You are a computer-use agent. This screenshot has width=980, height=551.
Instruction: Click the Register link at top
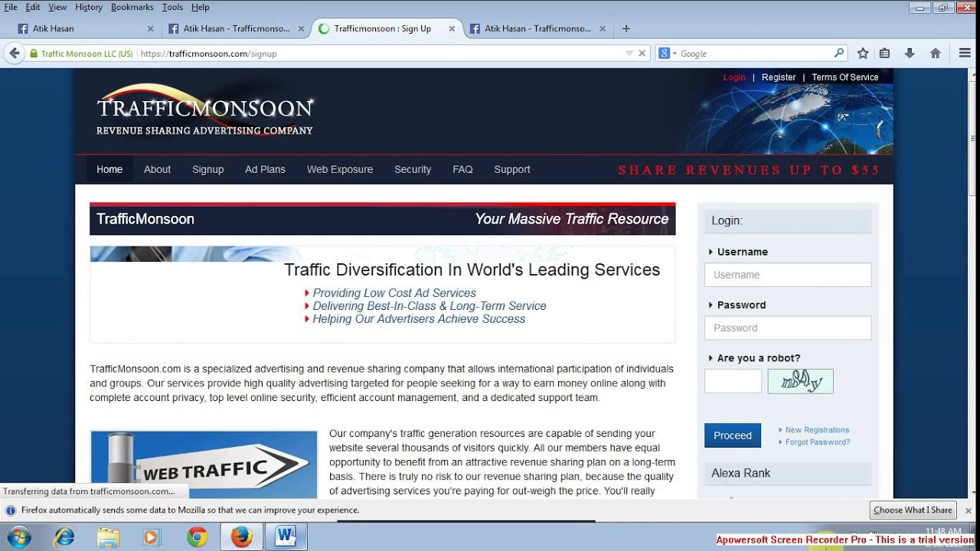point(779,77)
